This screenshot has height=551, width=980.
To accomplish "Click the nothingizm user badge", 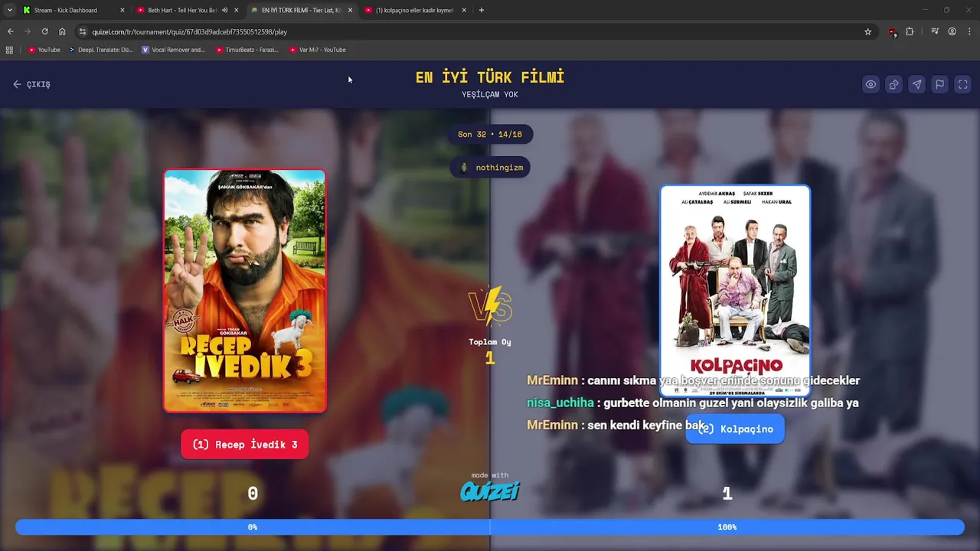I will coord(490,167).
